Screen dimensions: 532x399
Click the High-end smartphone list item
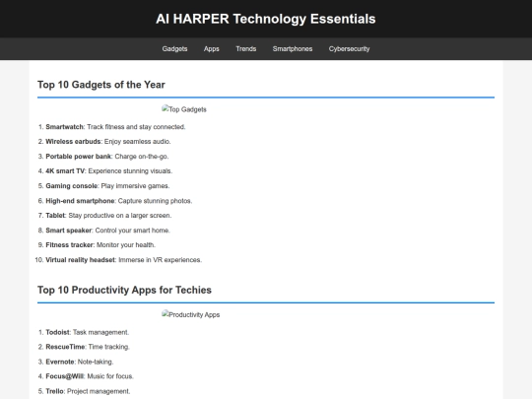pyautogui.click(x=119, y=201)
